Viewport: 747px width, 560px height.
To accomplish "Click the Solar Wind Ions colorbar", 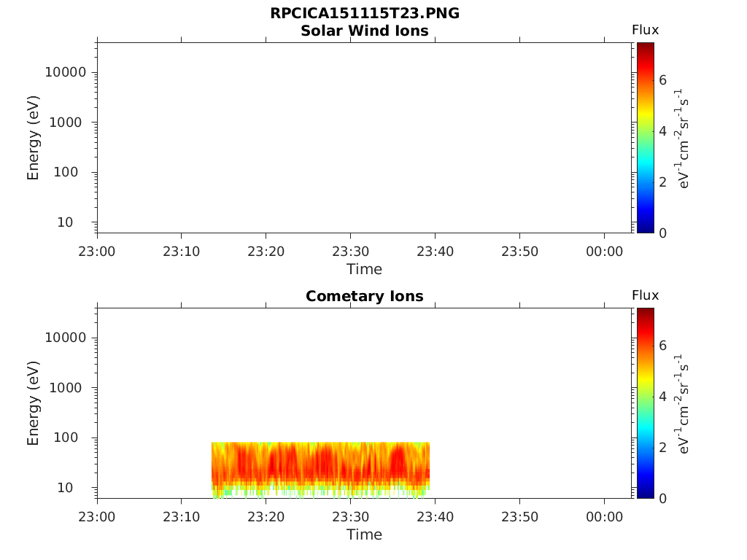I will (646, 138).
